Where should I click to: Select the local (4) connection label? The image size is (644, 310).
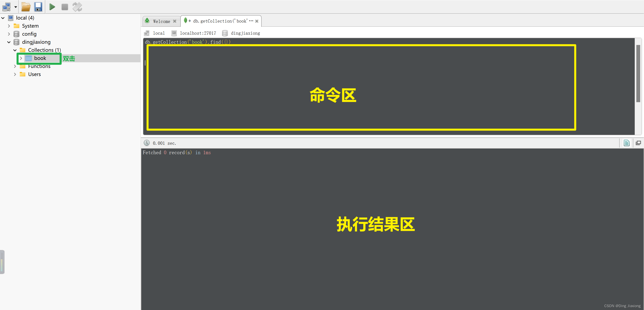tap(25, 18)
